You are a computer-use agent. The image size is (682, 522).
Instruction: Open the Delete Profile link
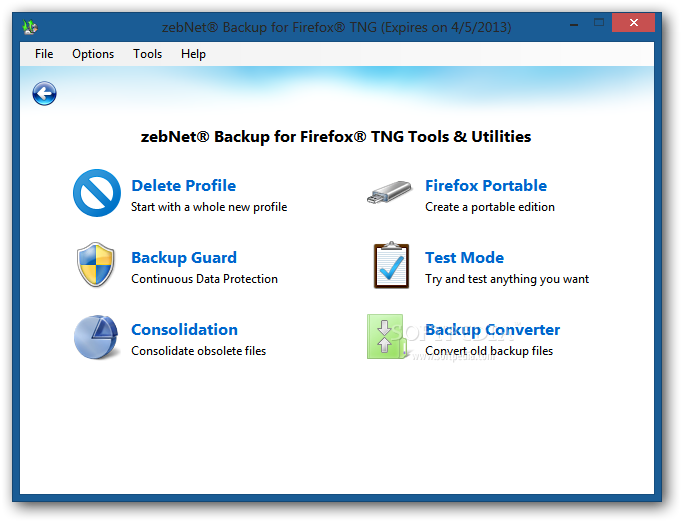[x=184, y=186]
